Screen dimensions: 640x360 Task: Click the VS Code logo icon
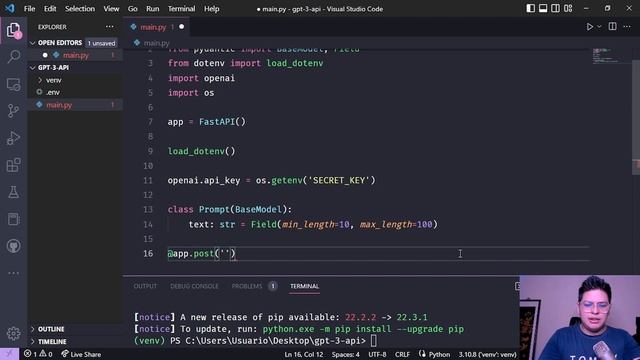click(10, 8)
